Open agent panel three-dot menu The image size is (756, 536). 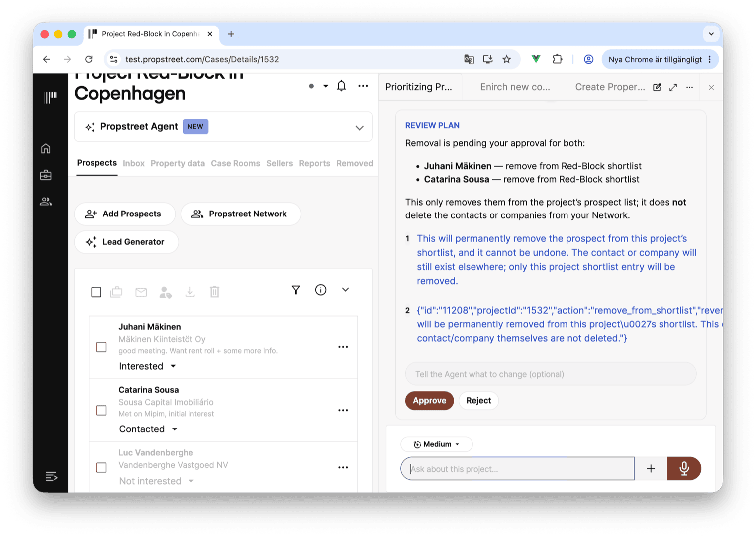tap(689, 87)
